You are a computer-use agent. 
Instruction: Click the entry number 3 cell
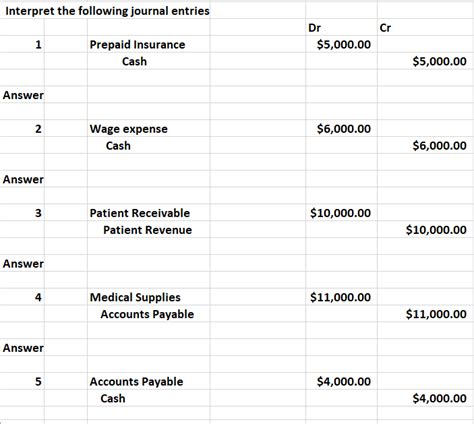[38, 213]
